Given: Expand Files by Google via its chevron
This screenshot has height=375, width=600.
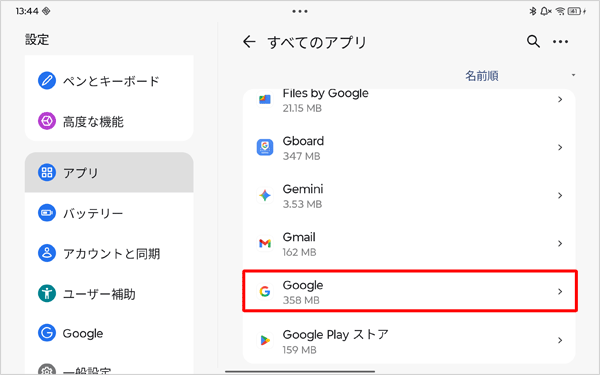Looking at the screenshot, I should pyautogui.click(x=560, y=99).
